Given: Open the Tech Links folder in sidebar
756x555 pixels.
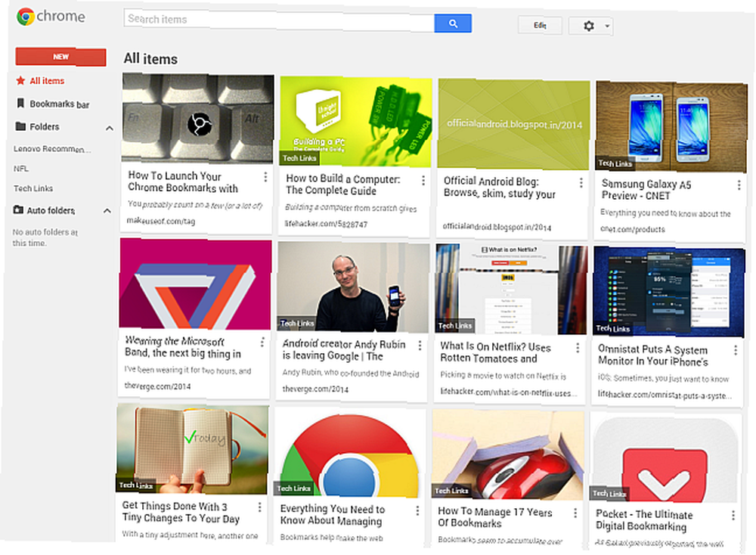Looking at the screenshot, I should [33, 188].
